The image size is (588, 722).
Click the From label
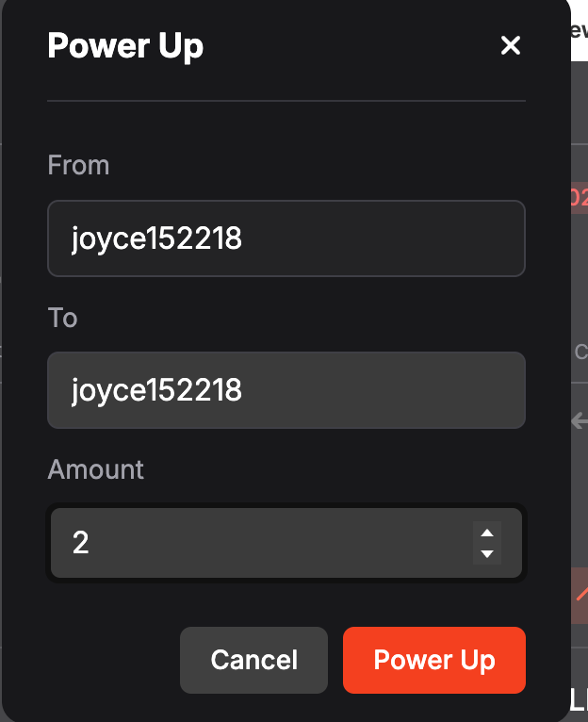pyautogui.click(x=78, y=165)
